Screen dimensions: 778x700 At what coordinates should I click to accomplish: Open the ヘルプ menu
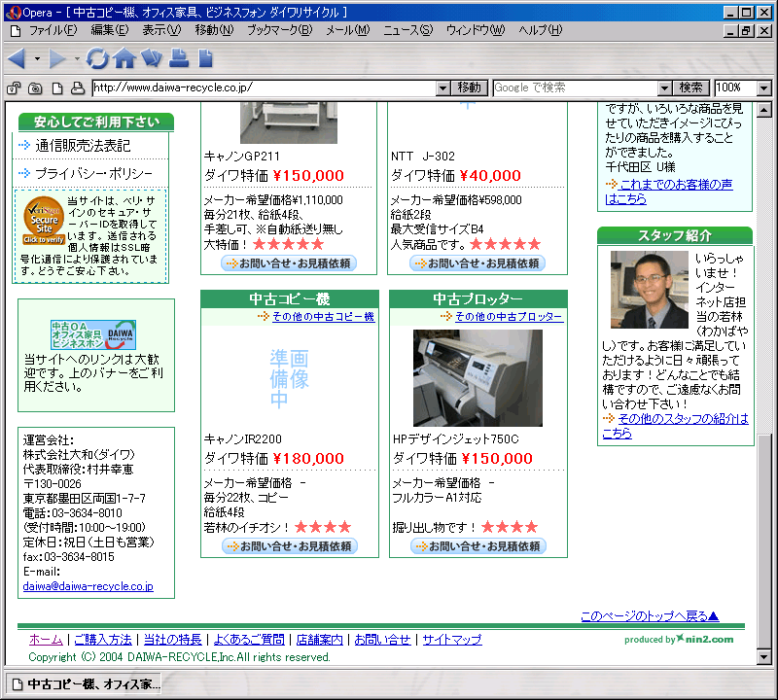click(541, 31)
